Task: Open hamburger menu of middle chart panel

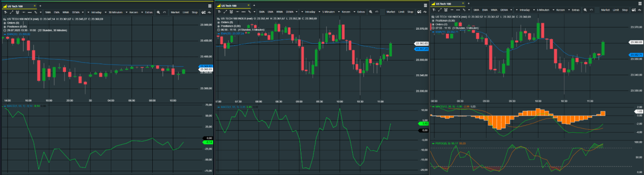Action: click(425, 6)
